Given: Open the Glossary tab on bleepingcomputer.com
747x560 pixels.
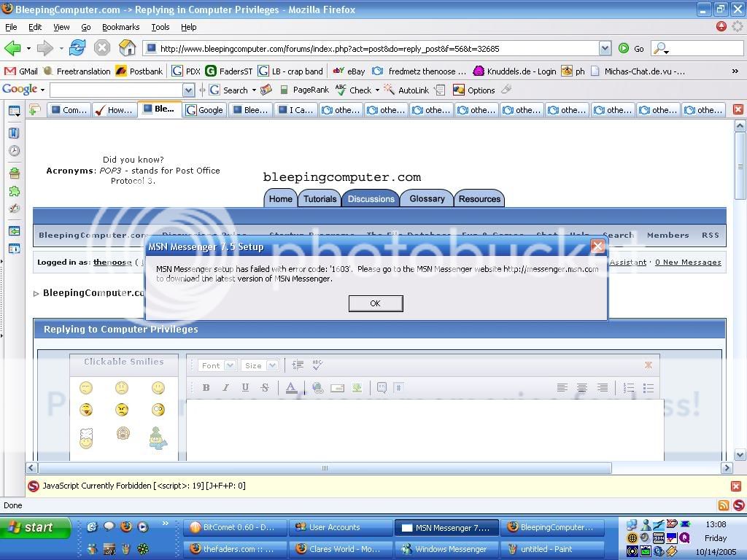Looking at the screenshot, I should click(x=427, y=198).
